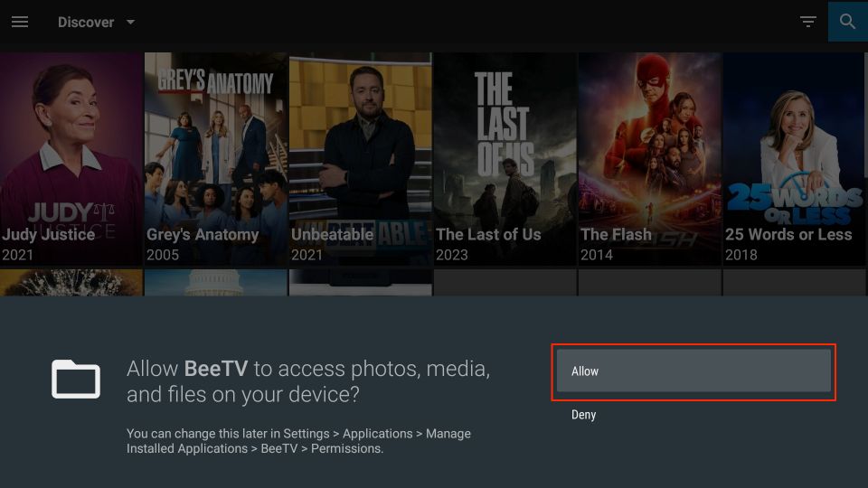
Task: Open the Judy Justice poster
Action: [x=71, y=159]
